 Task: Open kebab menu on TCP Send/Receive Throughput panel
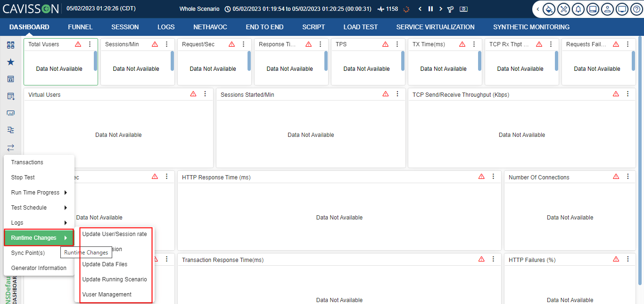[x=627, y=94]
